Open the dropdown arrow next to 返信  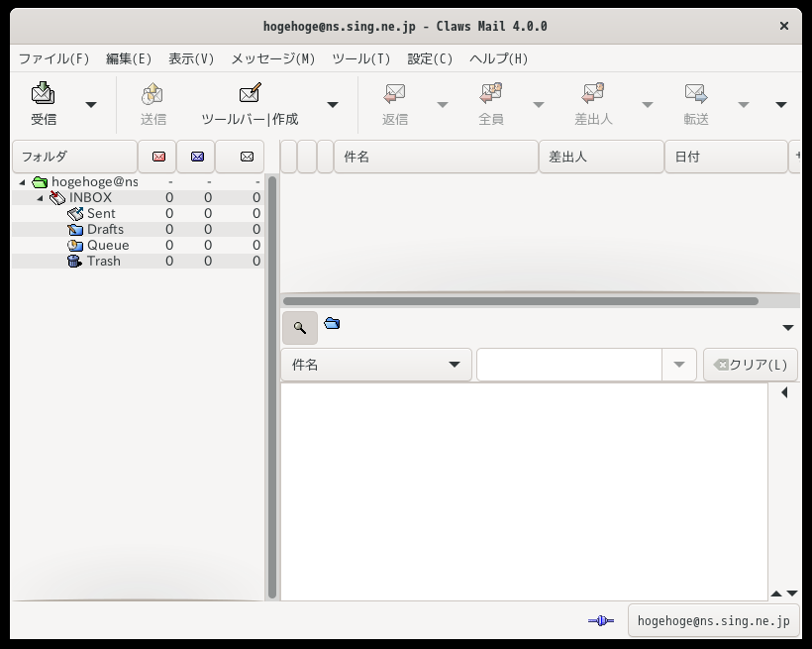(x=443, y=105)
